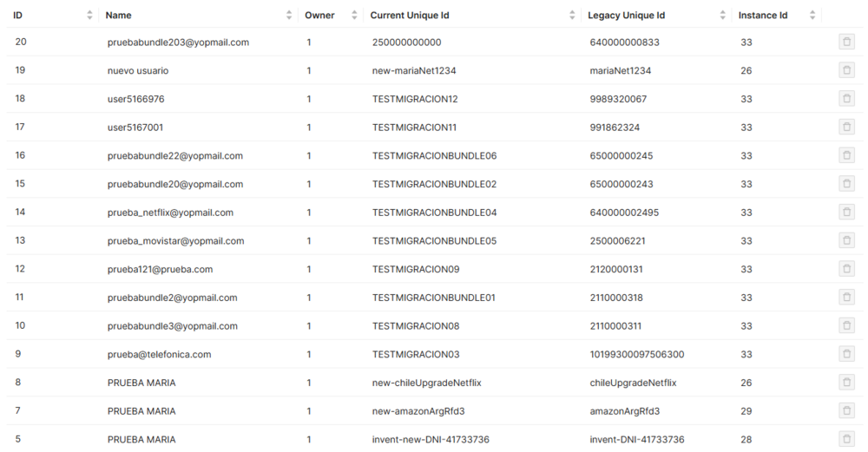
Task: Remove the user5167001 entry via trash icon
Action: point(846,128)
